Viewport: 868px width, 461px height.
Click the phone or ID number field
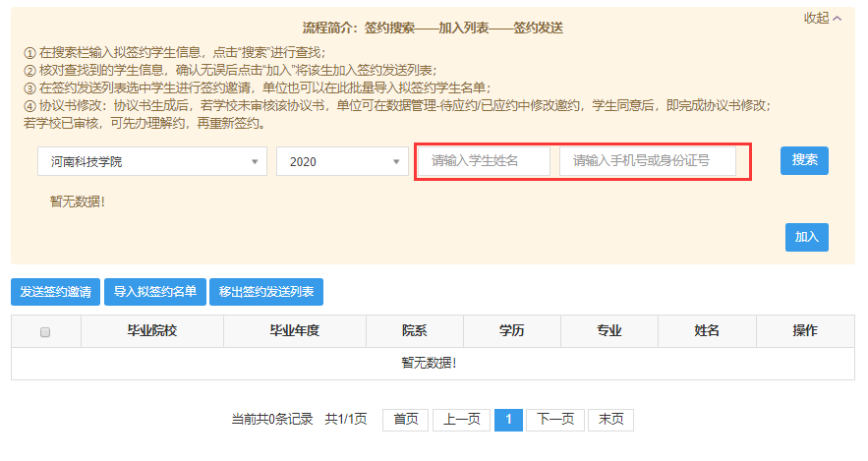click(x=647, y=161)
